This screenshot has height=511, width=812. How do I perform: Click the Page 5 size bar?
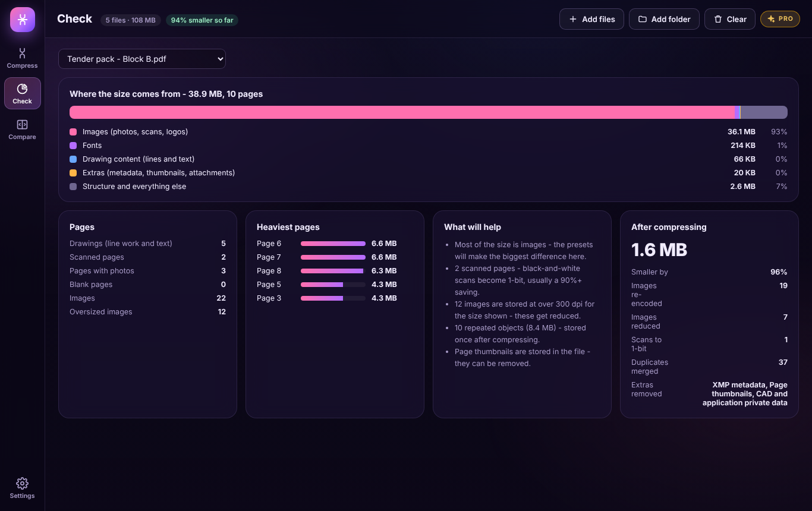(x=333, y=285)
